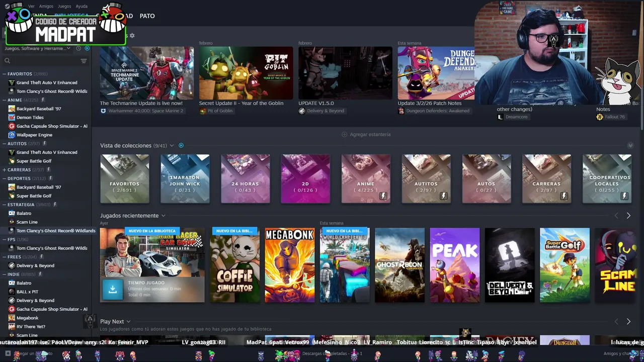
Task: Click the Dreamcore game icon
Action: 500,117
